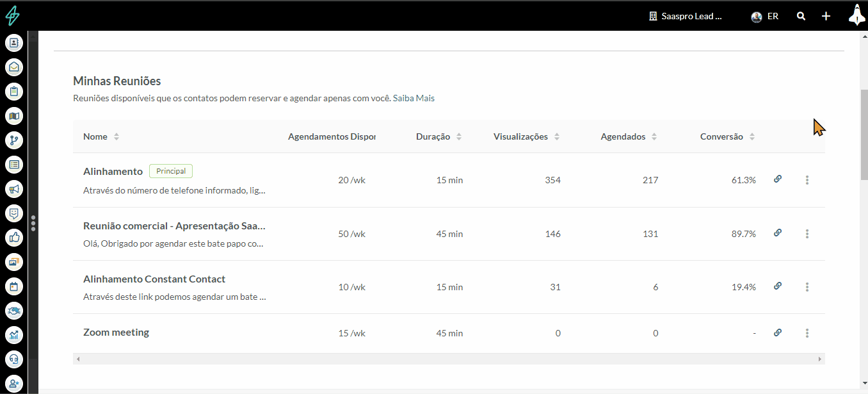Image resolution: width=868 pixels, height=394 pixels.
Task: Open the Zoom meeting entry
Action: click(x=116, y=332)
